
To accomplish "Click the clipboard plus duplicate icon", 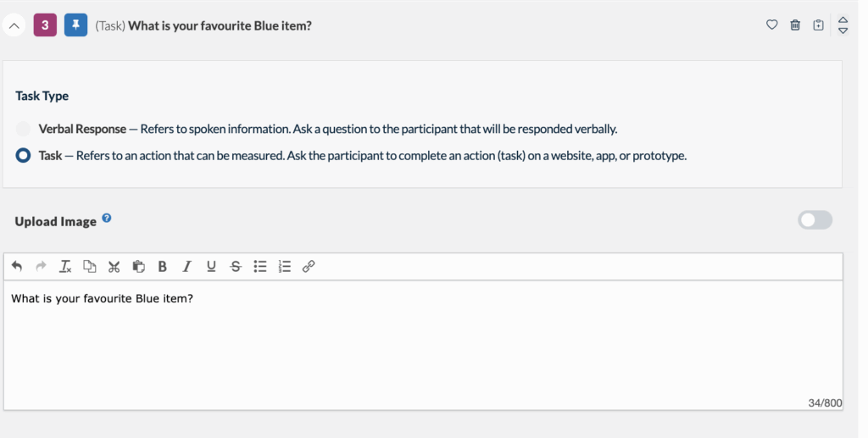I will click(x=818, y=25).
